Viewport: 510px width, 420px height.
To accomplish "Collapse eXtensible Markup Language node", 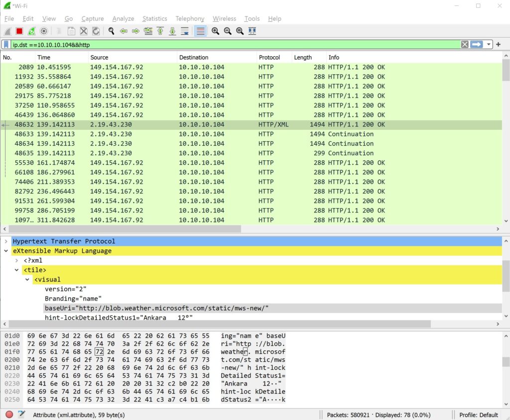I will pyautogui.click(x=6, y=251).
